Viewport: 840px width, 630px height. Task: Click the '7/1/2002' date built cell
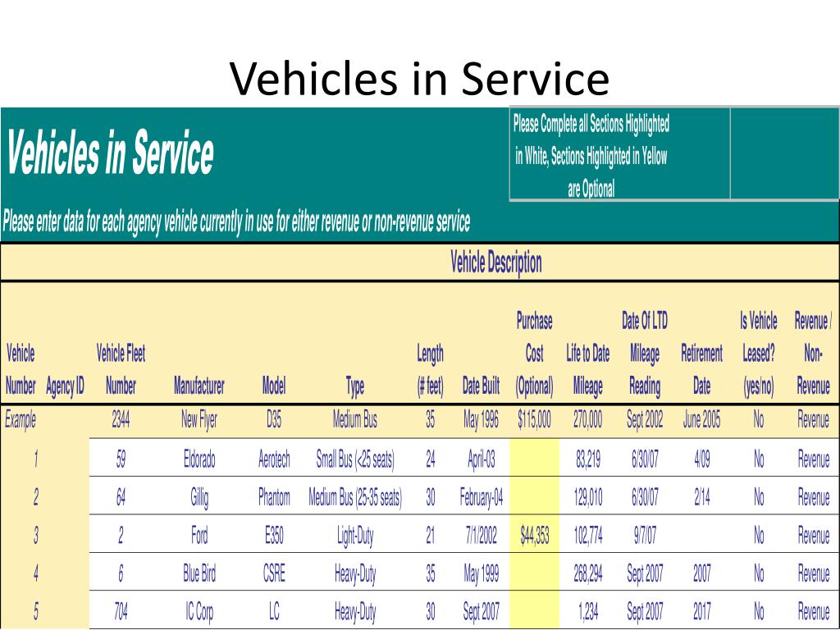(x=481, y=535)
